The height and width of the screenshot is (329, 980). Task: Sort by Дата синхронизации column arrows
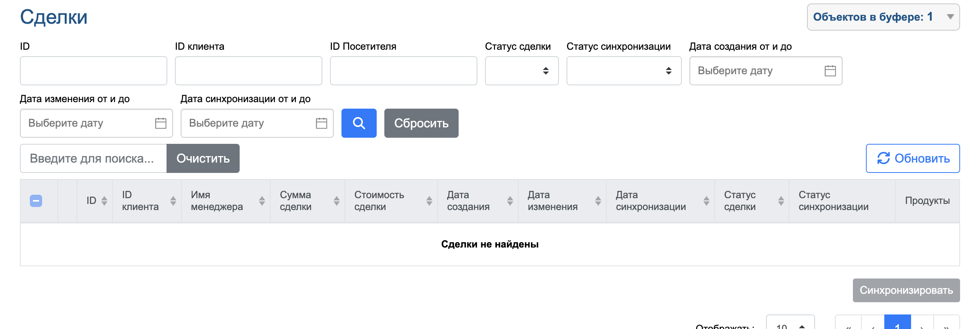point(706,201)
